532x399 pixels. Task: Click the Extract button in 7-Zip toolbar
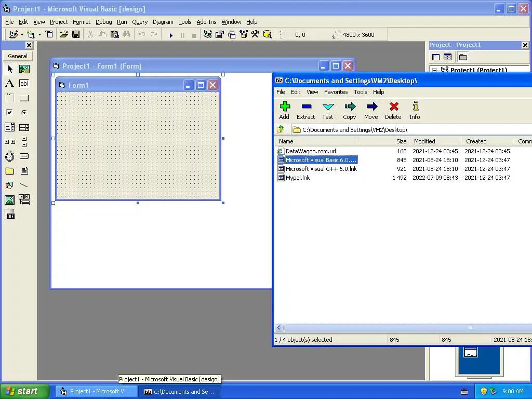tap(305, 111)
